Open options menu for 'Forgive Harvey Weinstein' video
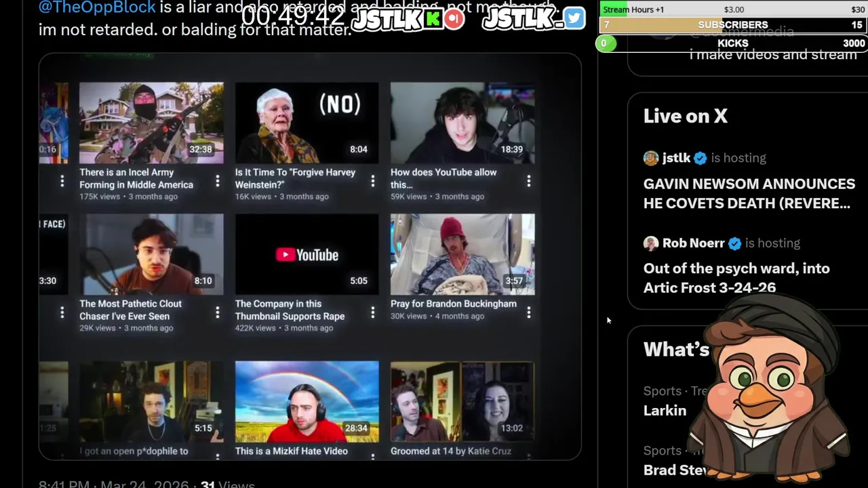Viewport: 868px width, 488px height. [373, 181]
